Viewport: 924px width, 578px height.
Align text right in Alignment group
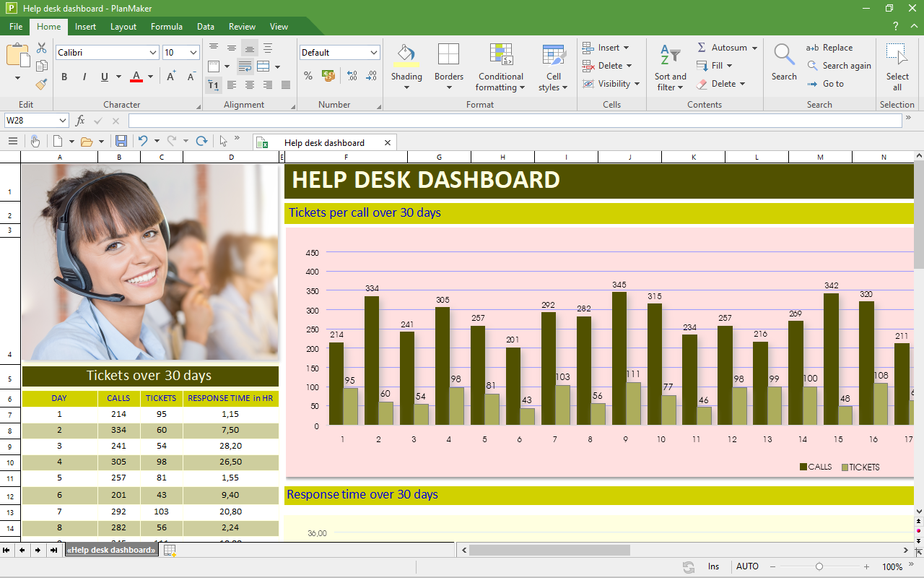268,85
